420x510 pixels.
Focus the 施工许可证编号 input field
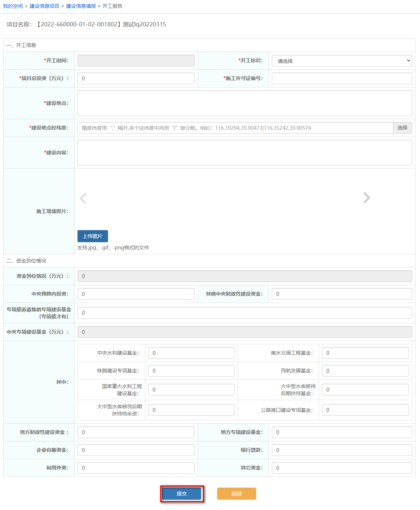click(341, 79)
